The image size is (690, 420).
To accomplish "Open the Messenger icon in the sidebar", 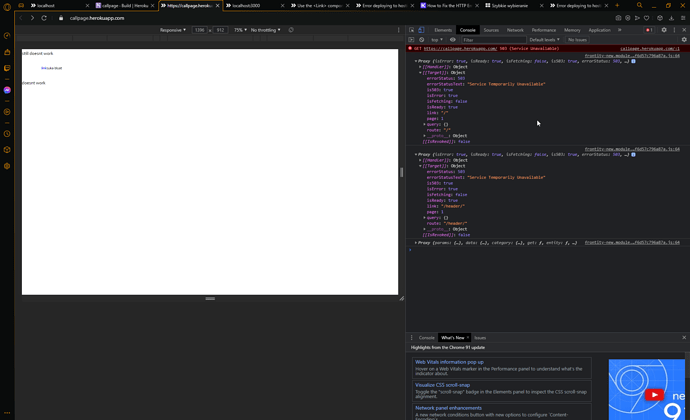I will [7, 90].
